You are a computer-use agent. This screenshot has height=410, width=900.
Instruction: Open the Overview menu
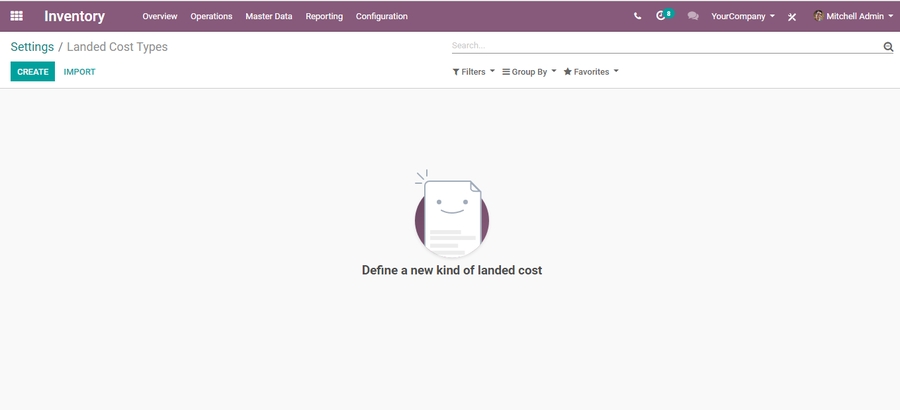[159, 16]
